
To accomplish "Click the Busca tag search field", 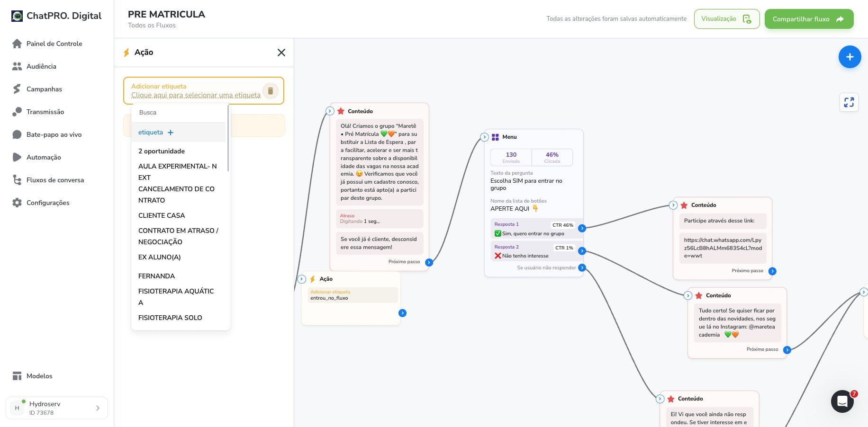I will point(179,113).
